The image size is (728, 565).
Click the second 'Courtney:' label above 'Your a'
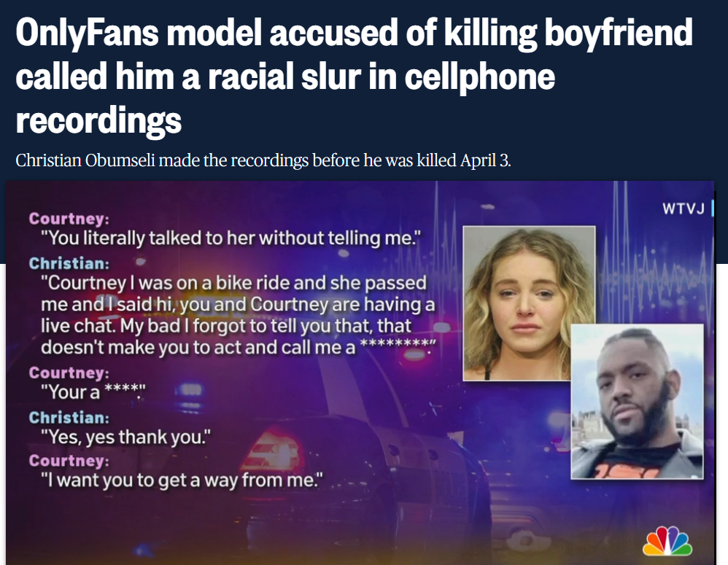(69, 373)
